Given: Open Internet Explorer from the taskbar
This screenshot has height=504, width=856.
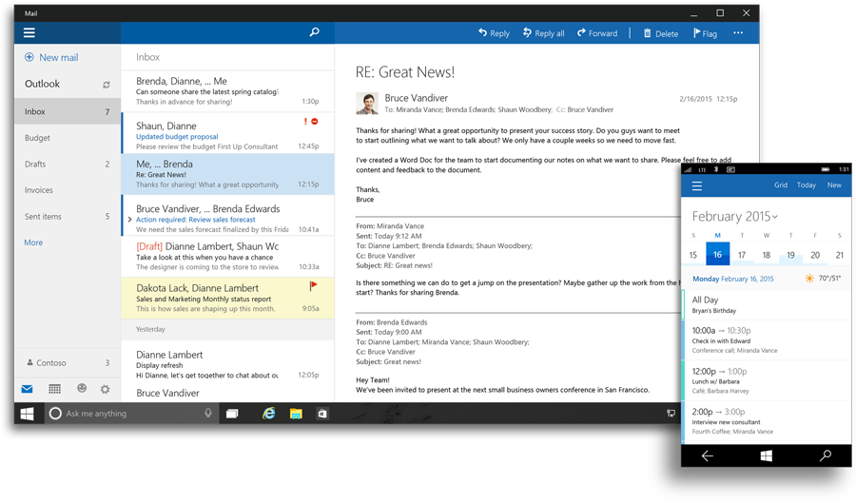Looking at the screenshot, I should [269, 414].
